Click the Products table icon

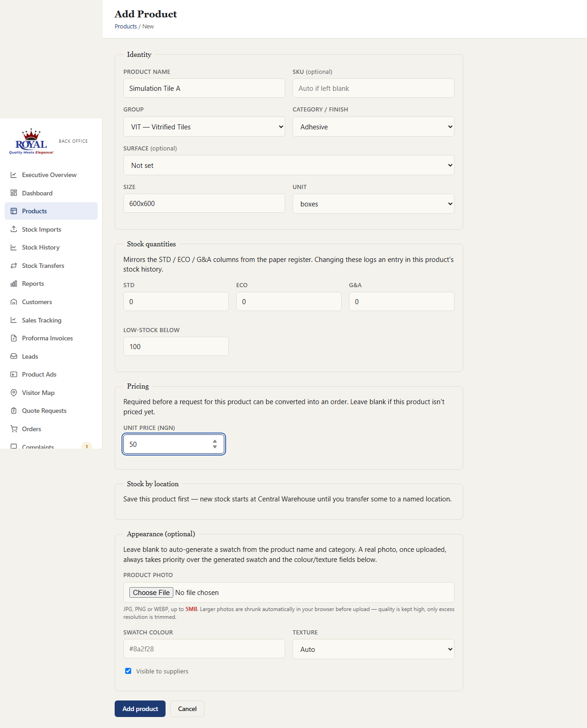point(14,211)
